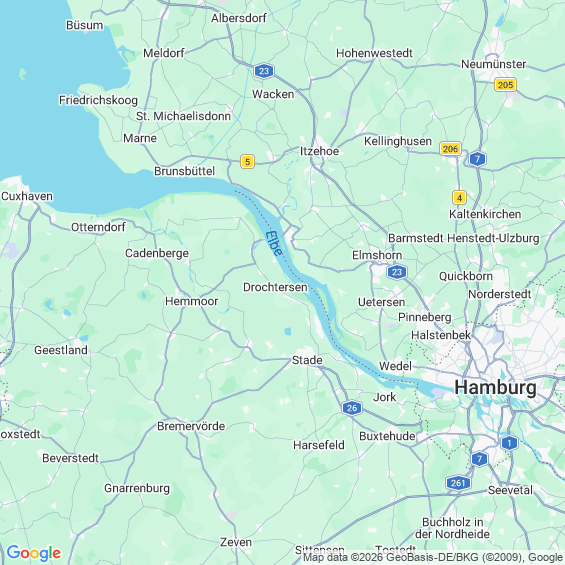The image size is (565, 565).
Task: Click the A7 shield near Kellinghusen road
Action: [477, 159]
